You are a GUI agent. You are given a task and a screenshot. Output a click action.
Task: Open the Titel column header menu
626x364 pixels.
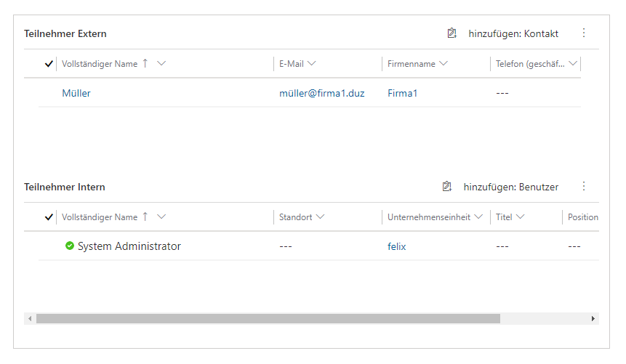(521, 217)
